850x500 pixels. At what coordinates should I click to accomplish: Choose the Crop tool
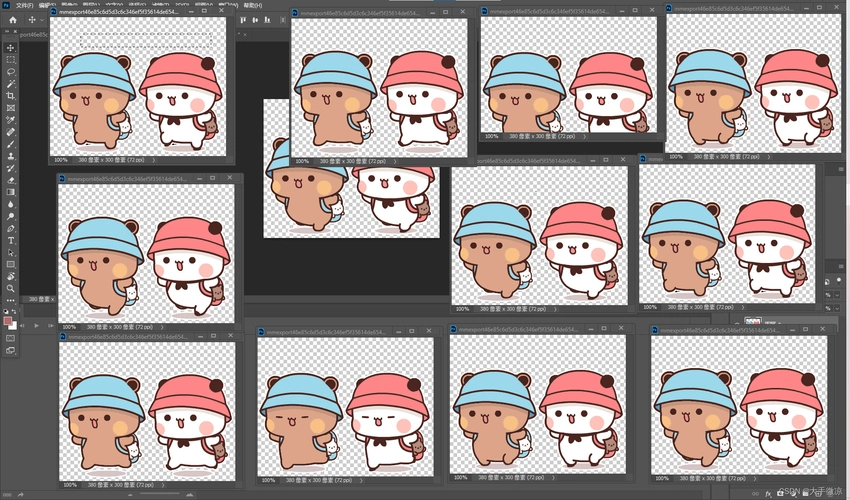[x=11, y=96]
